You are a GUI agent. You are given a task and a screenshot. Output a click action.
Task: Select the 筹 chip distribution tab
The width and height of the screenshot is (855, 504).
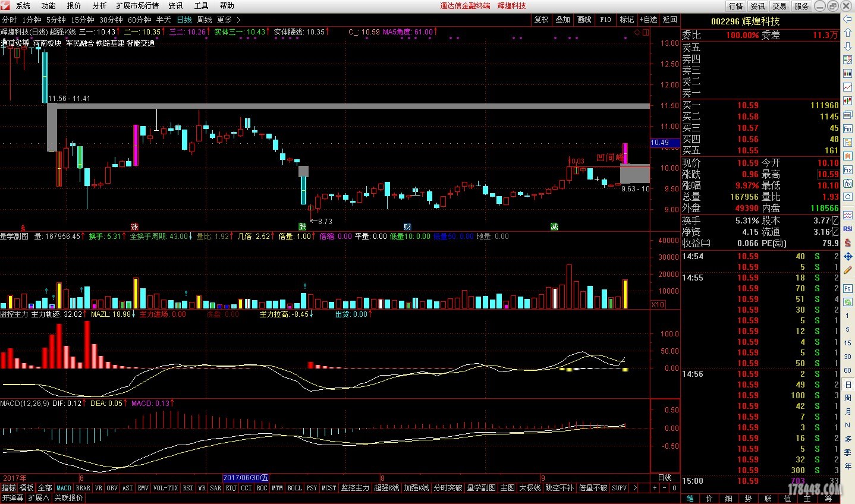coord(828,498)
